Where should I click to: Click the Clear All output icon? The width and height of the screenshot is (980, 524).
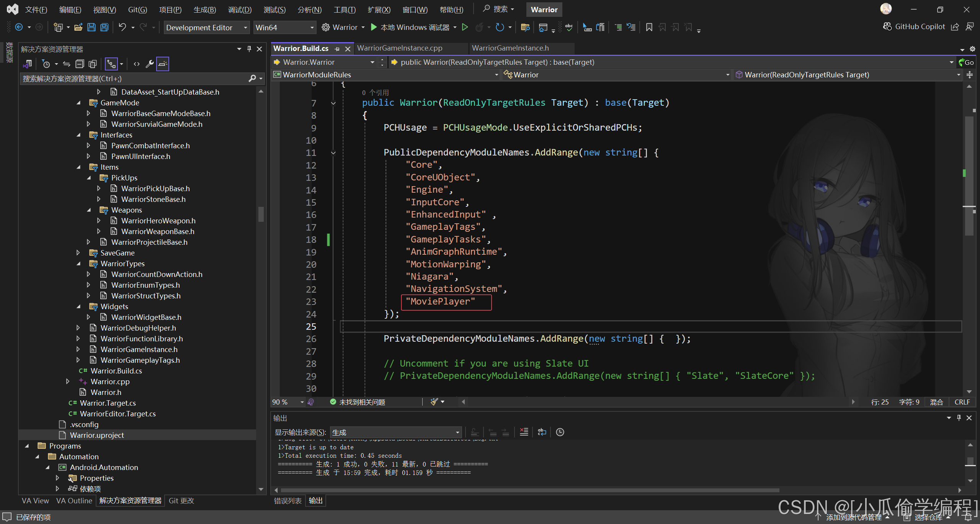pyautogui.click(x=524, y=432)
